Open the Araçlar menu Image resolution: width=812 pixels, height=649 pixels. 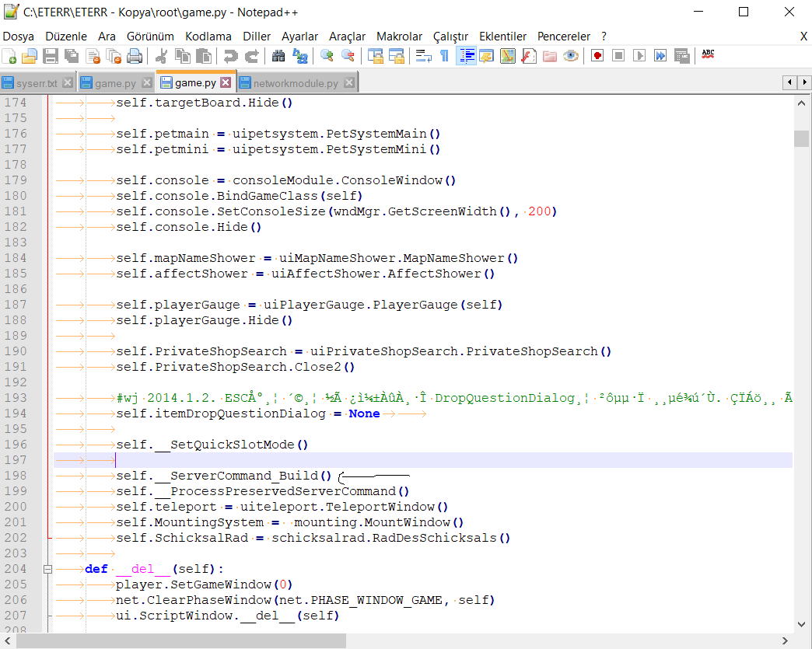pyautogui.click(x=347, y=37)
